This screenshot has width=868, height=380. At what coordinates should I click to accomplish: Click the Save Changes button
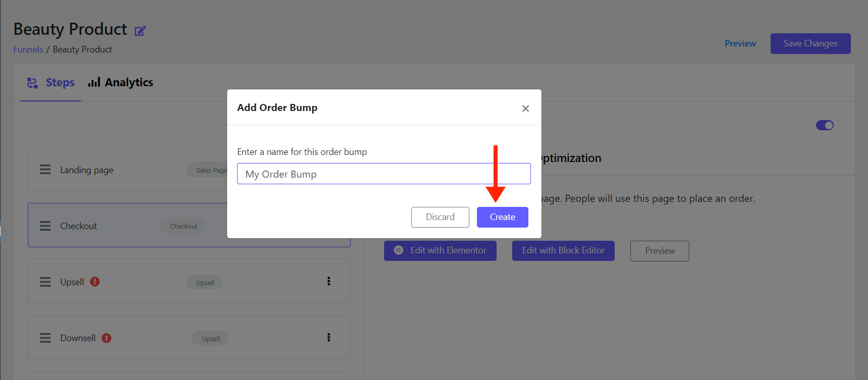810,43
